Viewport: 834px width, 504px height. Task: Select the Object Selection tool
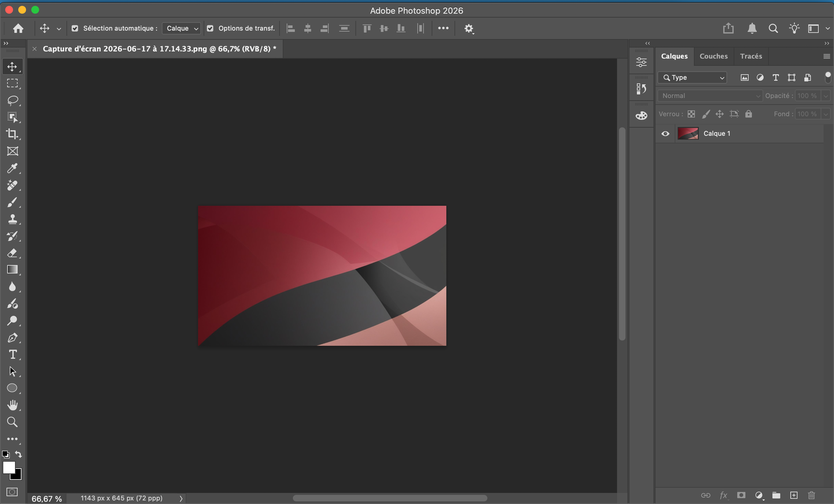tap(12, 118)
